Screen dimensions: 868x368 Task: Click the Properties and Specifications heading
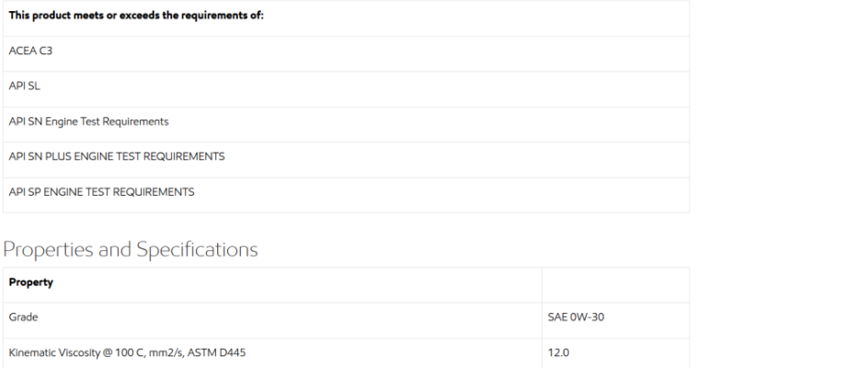tap(131, 249)
